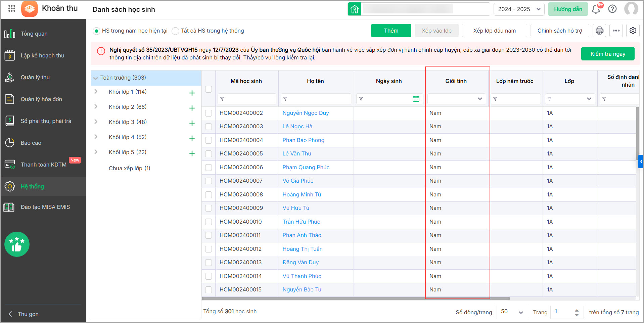Click the three-dot more options button

[x=616, y=31]
